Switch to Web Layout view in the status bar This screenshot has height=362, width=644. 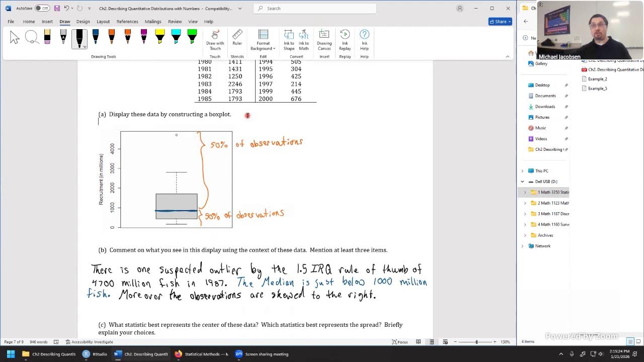[445, 342]
